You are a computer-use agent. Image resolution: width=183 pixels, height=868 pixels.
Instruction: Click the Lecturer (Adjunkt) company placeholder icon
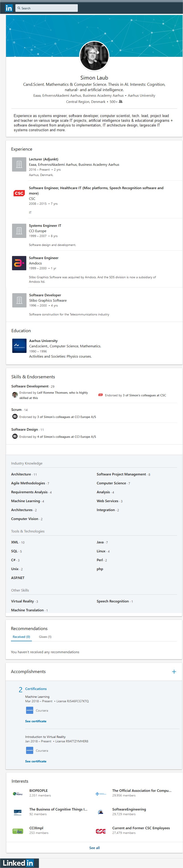pos(19,164)
